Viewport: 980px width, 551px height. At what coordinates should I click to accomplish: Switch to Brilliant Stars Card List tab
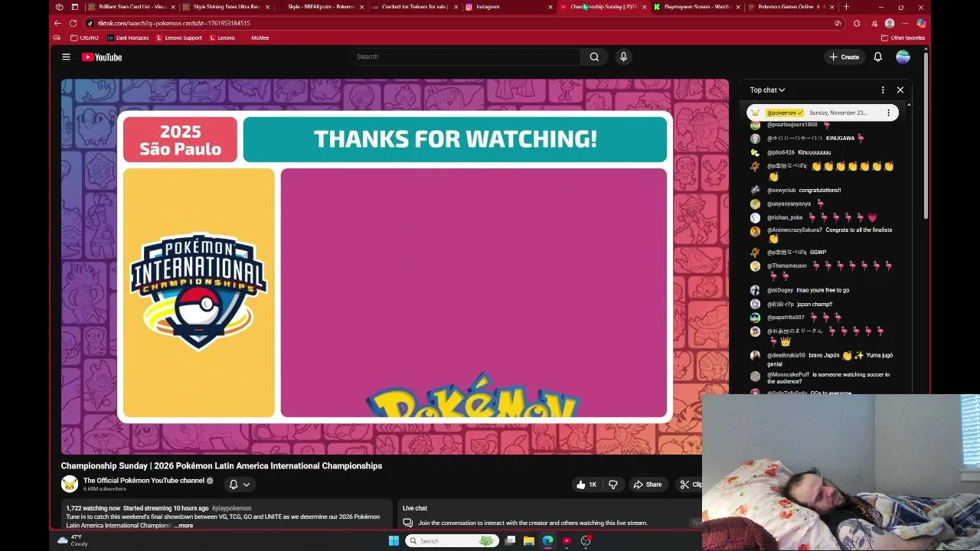(132, 7)
